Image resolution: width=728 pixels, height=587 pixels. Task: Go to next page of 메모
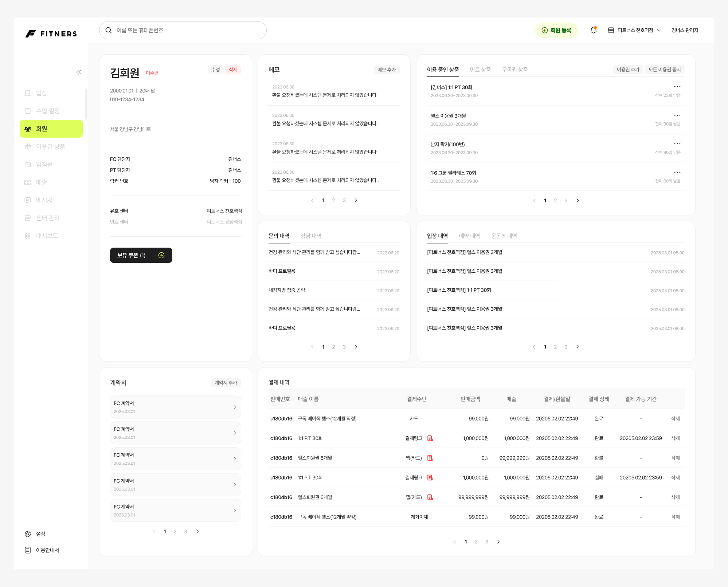click(x=356, y=200)
